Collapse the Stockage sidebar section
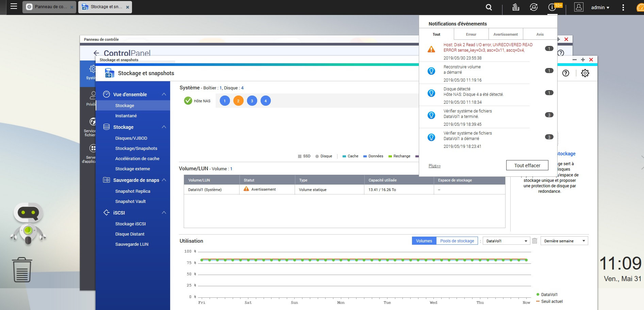The image size is (644, 310). coord(164,127)
